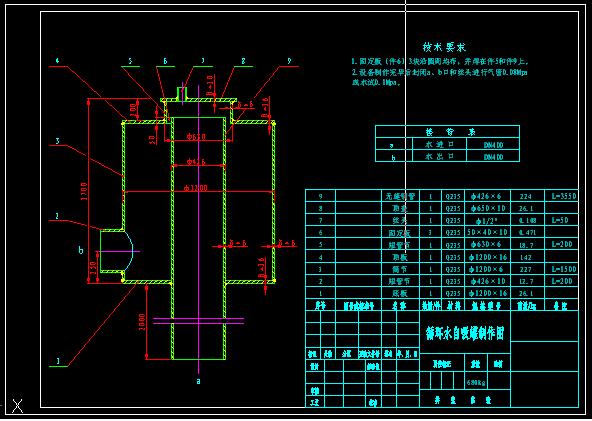The width and height of the screenshot is (592, 421).
Task: Select port label b beside side nozzle
Action: pyautogui.click(x=80, y=250)
